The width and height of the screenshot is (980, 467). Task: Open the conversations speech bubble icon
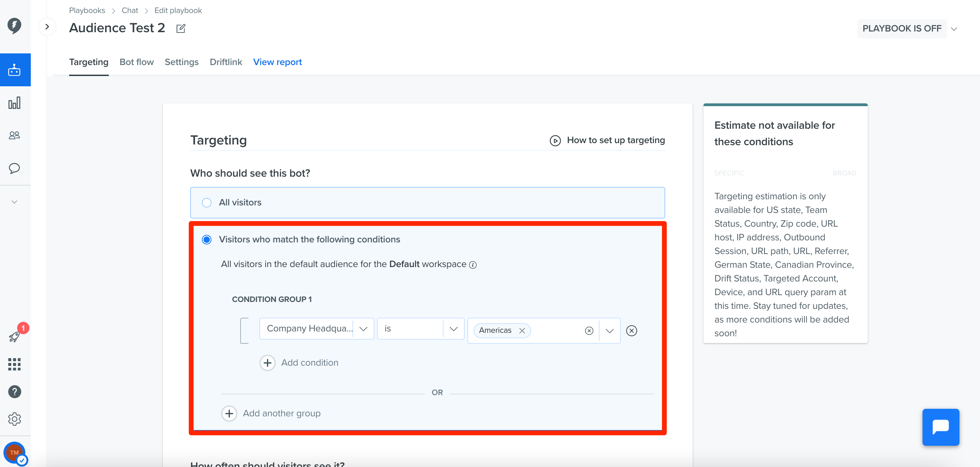click(x=14, y=168)
